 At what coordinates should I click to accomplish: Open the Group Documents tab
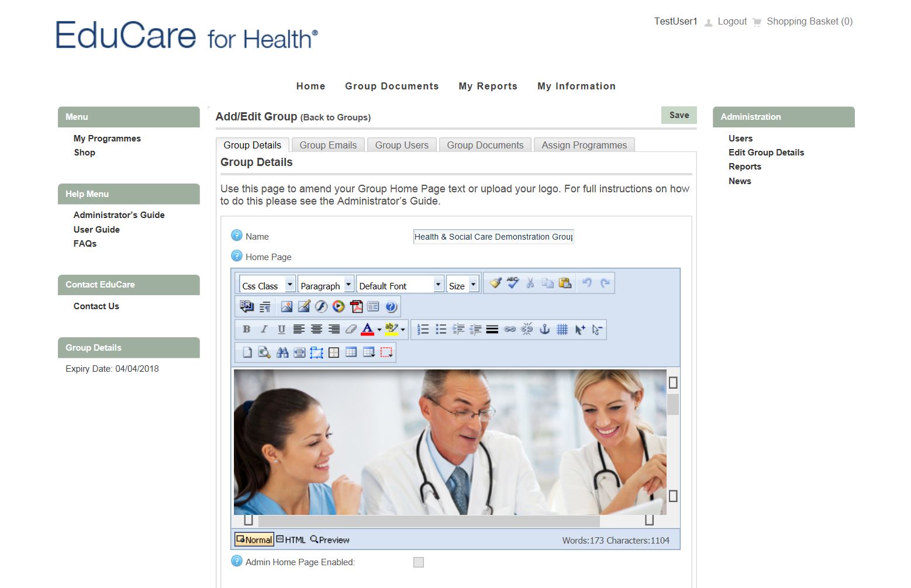pos(485,145)
